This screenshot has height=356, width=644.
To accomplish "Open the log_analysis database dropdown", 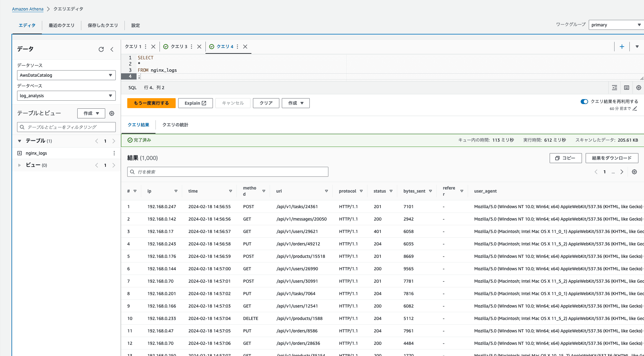I will [x=66, y=96].
